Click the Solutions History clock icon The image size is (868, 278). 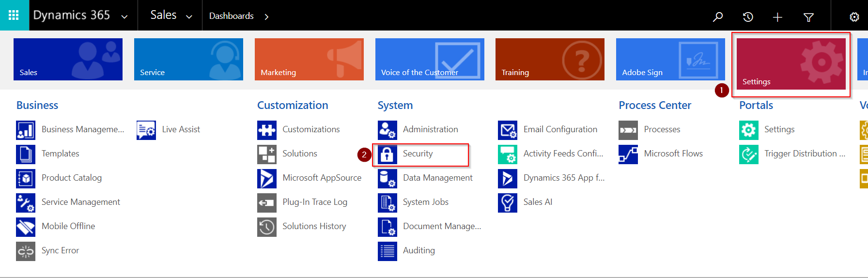coord(267,227)
